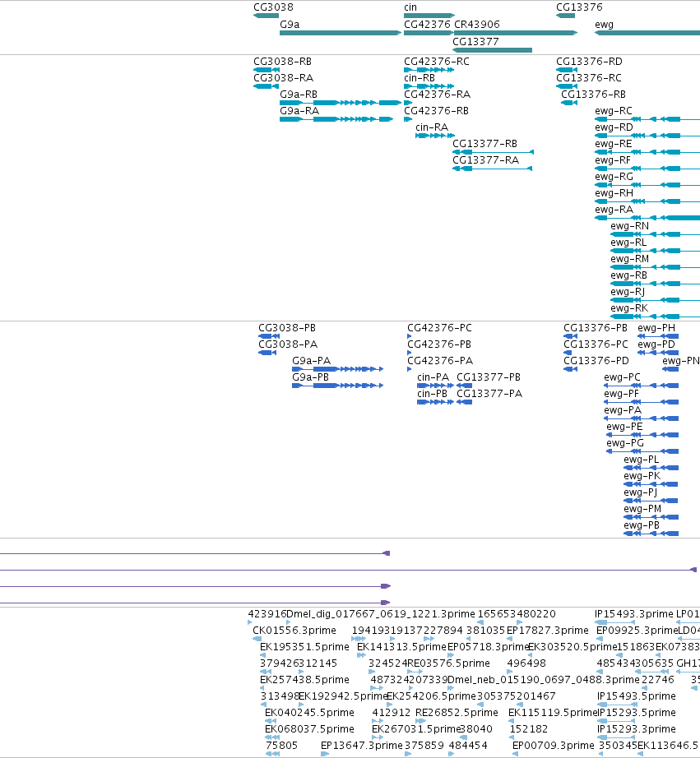Select EST EP13647.3prime
This screenshot has height=758, width=700.
coord(362,746)
